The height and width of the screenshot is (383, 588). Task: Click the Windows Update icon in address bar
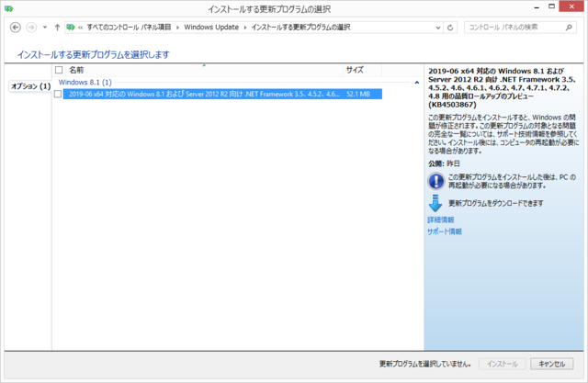click(71, 28)
